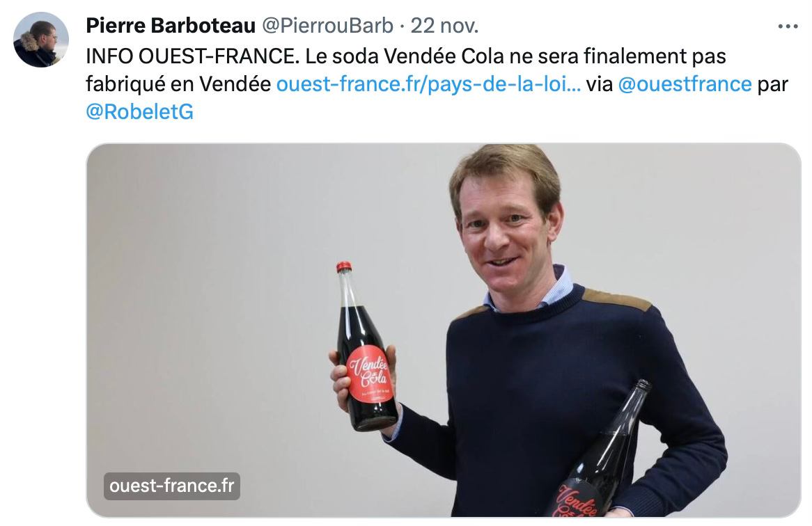Image resolution: width=812 pixels, height=526 pixels.
Task: Open the article preview card image
Action: (x=444, y=330)
